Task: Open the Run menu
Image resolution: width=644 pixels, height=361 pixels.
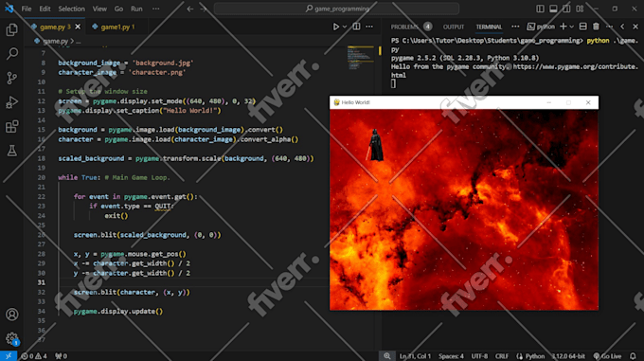Action: pos(136,9)
